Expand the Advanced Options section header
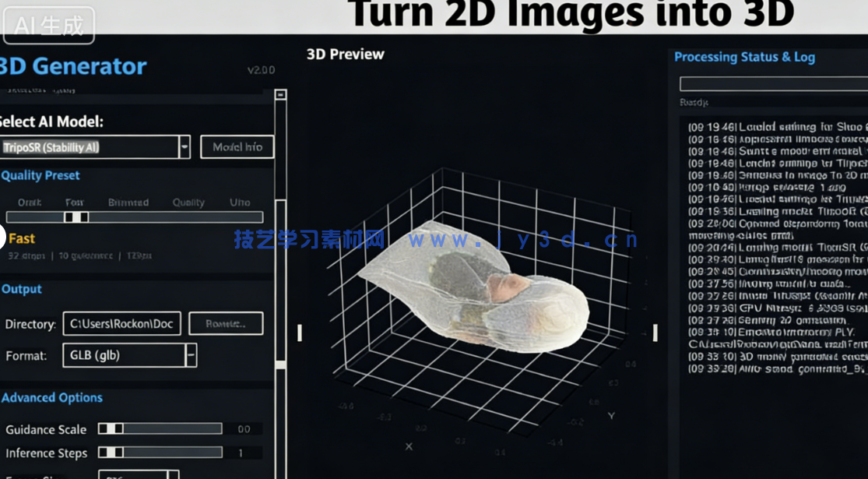 tap(53, 397)
